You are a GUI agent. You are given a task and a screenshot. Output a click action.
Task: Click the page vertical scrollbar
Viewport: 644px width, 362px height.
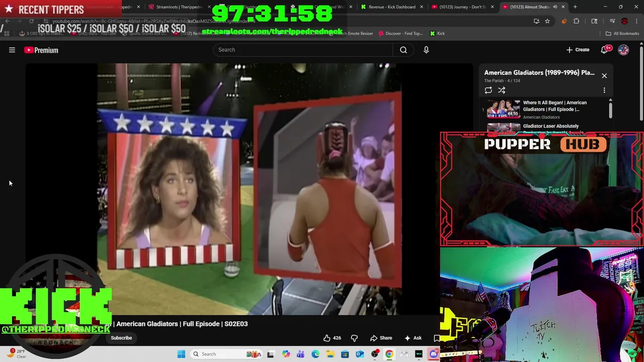pyautogui.click(x=641, y=83)
